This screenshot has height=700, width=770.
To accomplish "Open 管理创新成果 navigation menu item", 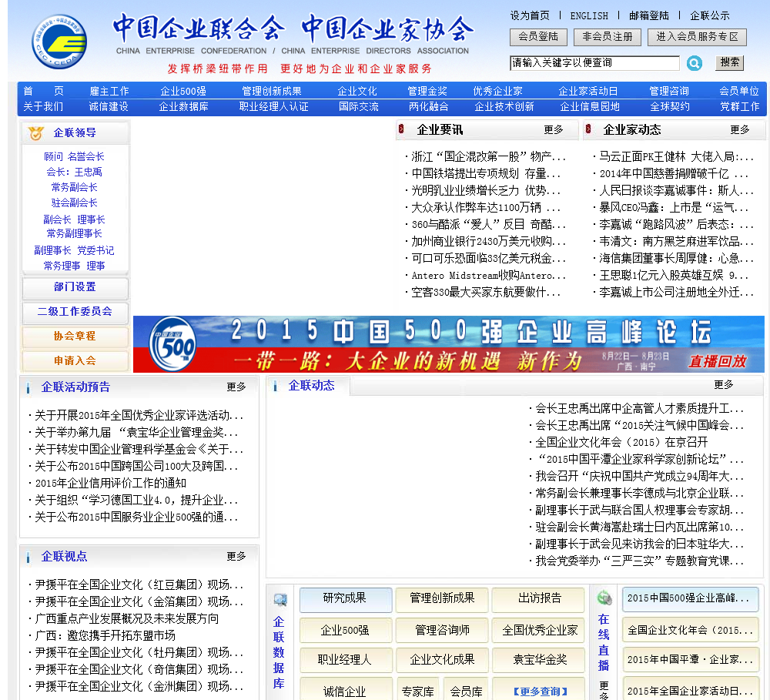I will pyautogui.click(x=272, y=91).
